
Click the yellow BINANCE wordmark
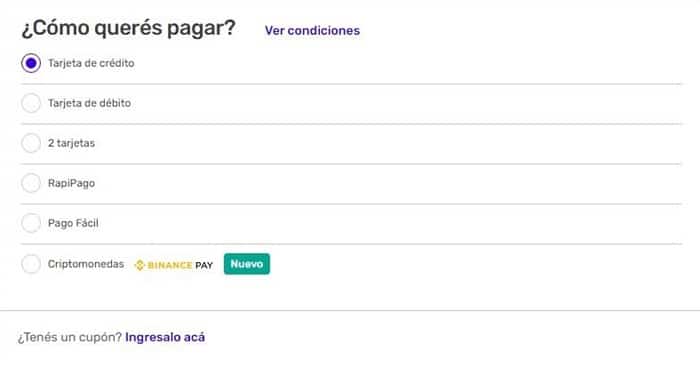[170, 265]
